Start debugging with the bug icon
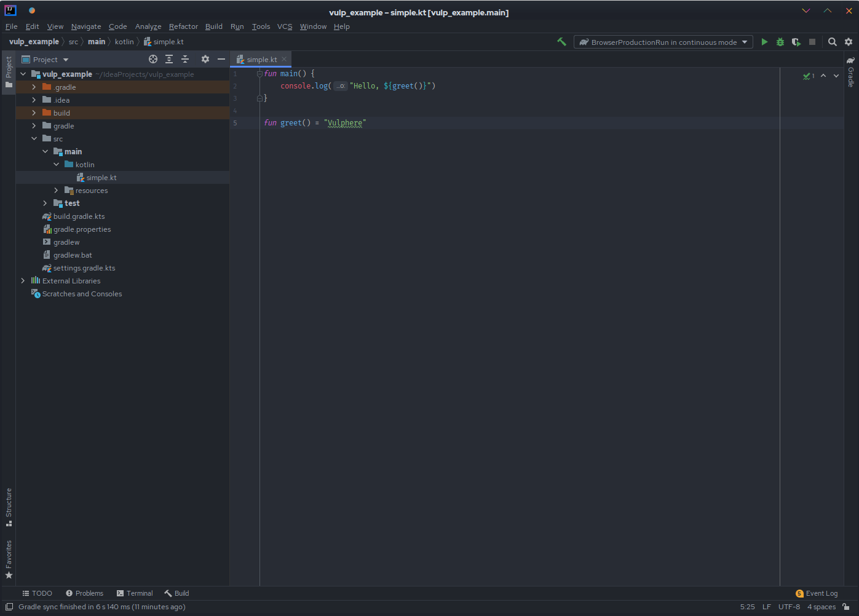 (x=780, y=42)
